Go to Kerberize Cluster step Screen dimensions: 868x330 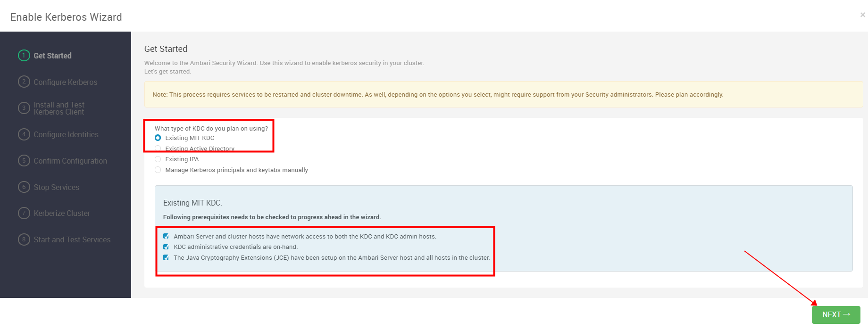tap(62, 213)
